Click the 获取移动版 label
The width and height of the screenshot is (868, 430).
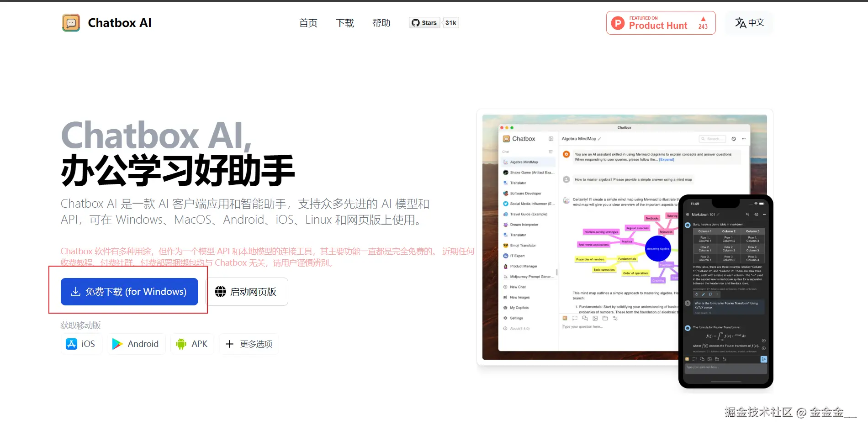point(80,325)
